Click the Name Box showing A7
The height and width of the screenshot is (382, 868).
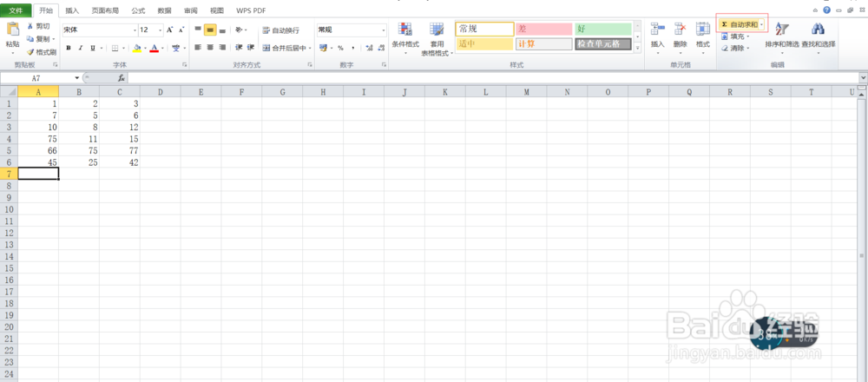tap(36, 78)
